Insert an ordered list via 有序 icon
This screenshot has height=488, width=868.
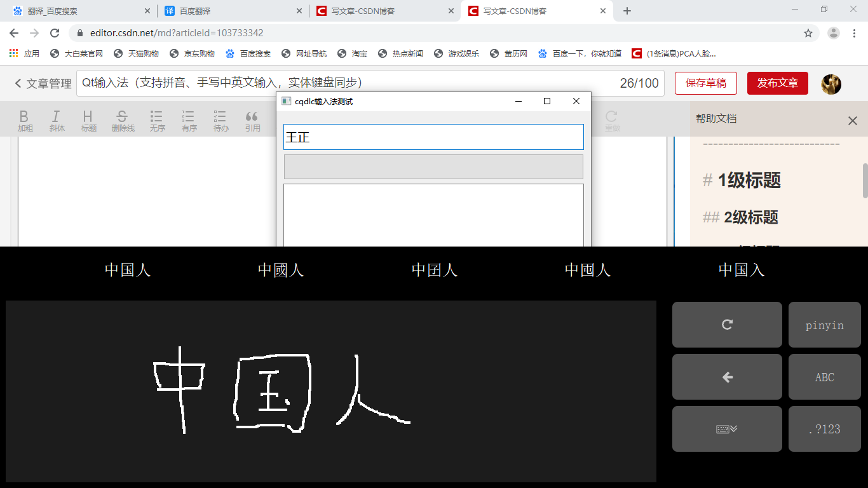pyautogui.click(x=188, y=119)
